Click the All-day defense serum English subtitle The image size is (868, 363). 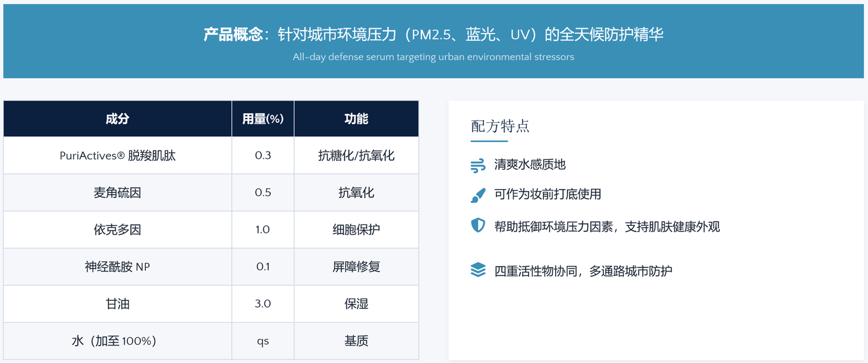(x=433, y=57)
